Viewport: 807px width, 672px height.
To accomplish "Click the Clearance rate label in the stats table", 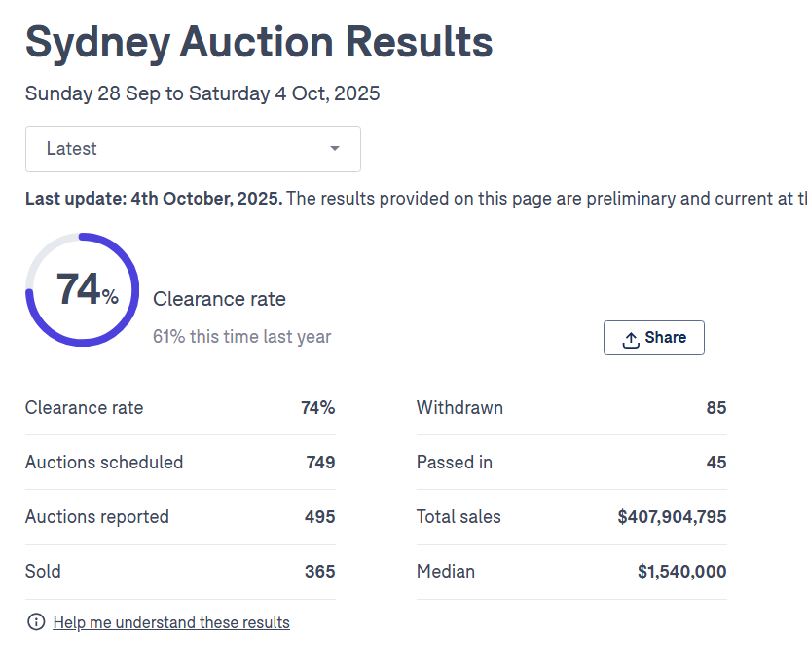I will point(84,408).
